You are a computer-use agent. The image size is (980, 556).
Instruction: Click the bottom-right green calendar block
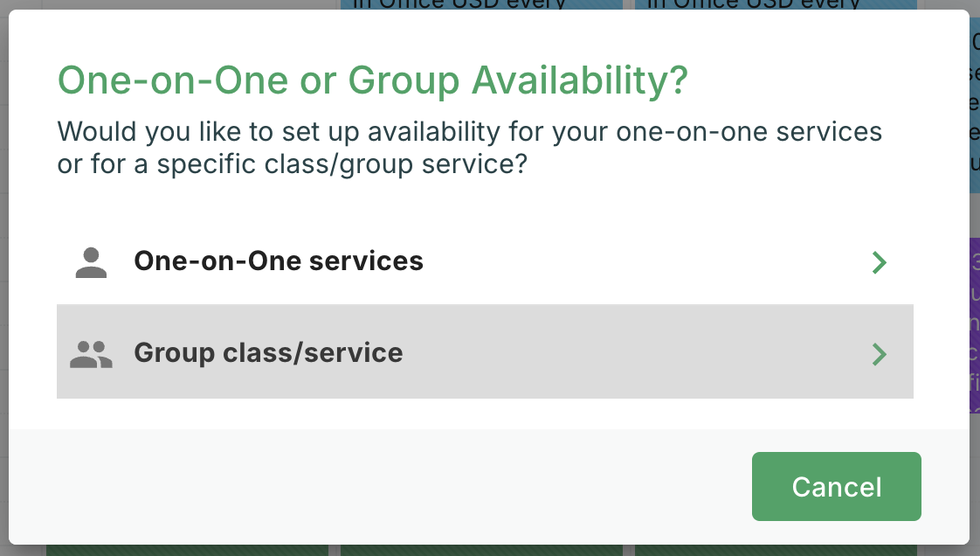[776, 550]
